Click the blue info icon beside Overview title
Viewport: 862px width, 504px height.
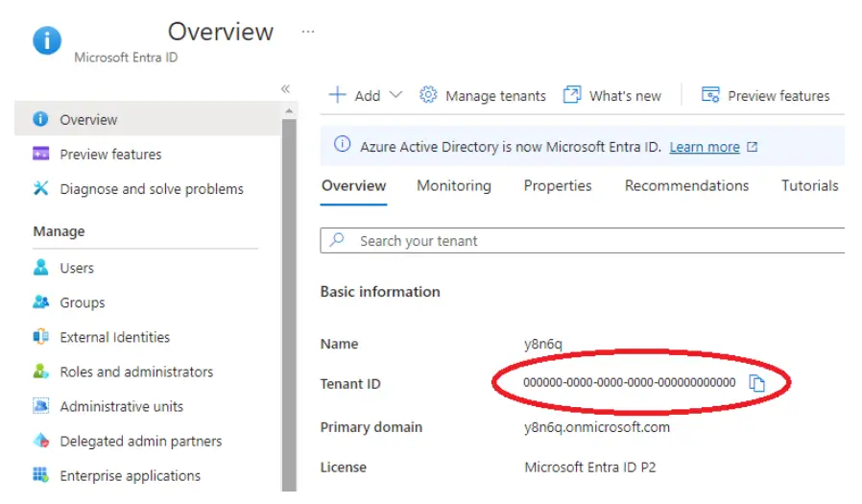coord(47,40)
